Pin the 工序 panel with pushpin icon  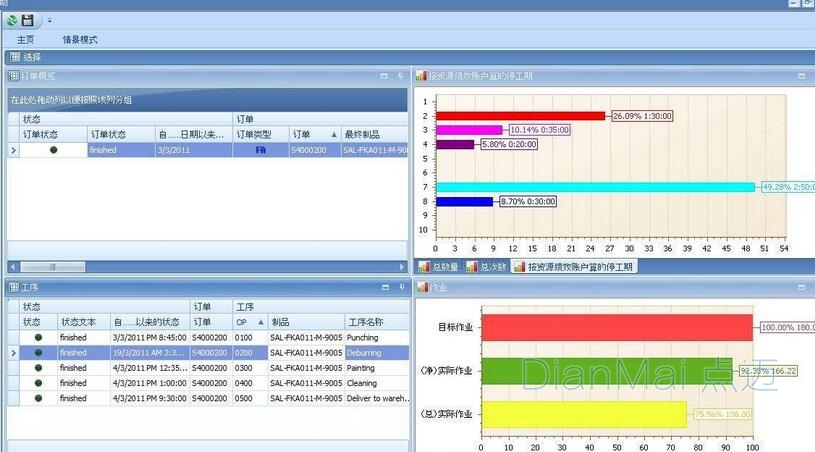[x=400, y=288]
